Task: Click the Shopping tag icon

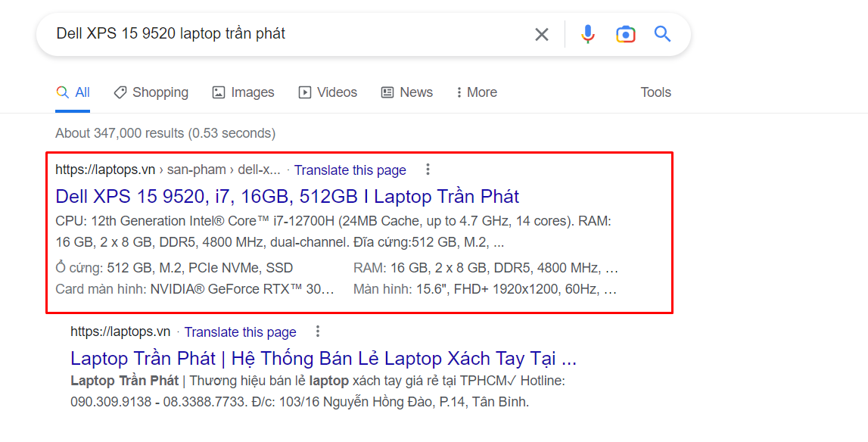Action: point(122,92)
